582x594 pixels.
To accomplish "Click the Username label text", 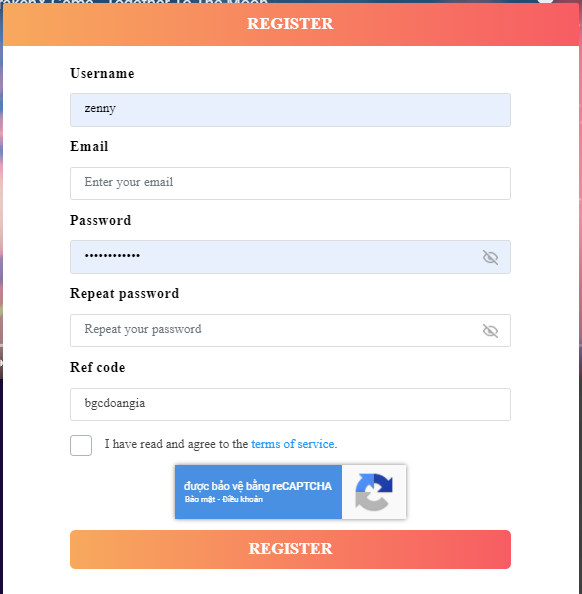I will tap(102, 73).
